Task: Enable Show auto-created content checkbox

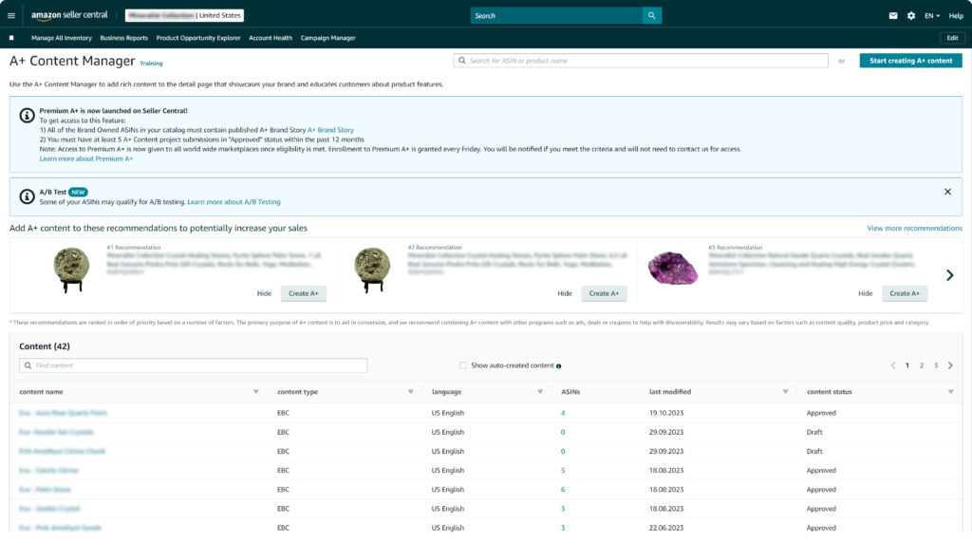Action: tap(463, 365)
